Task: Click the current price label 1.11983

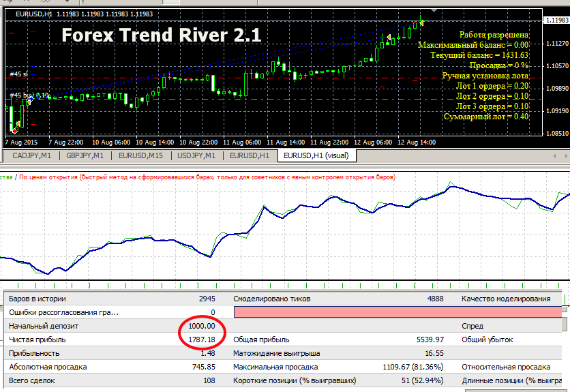Action: [556, 20]
